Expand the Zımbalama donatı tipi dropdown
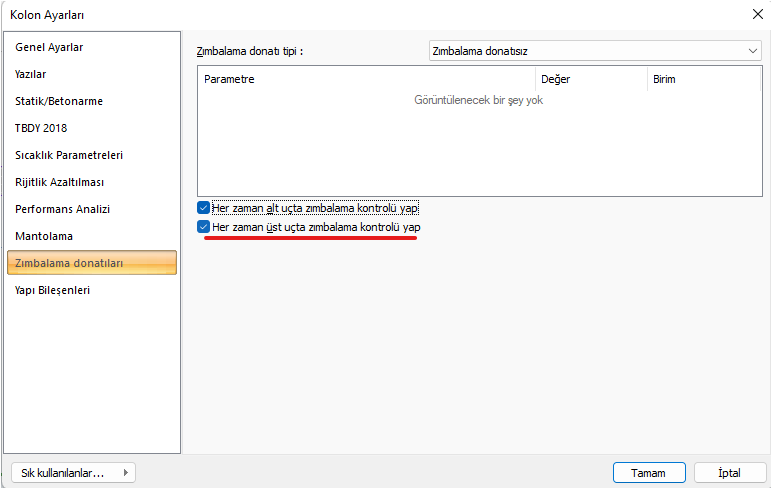The image size is (772, 489). [x=751, y=50]
